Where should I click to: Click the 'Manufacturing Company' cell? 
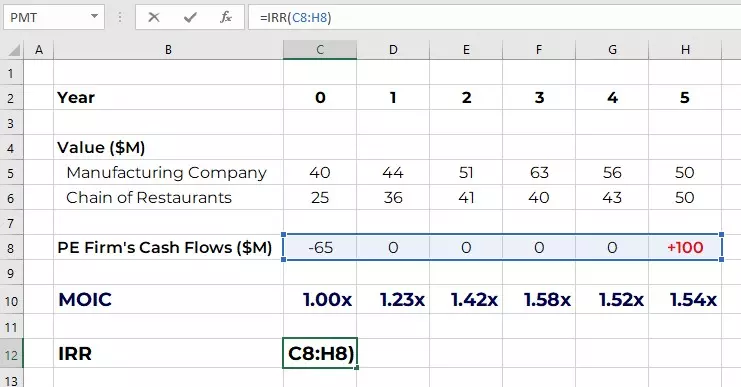(x=168, y=172)
